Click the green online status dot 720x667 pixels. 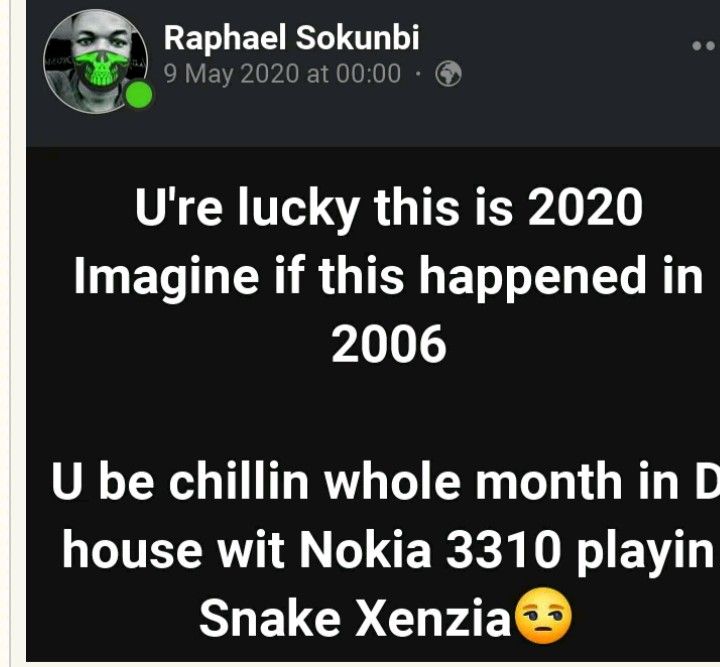139,95
